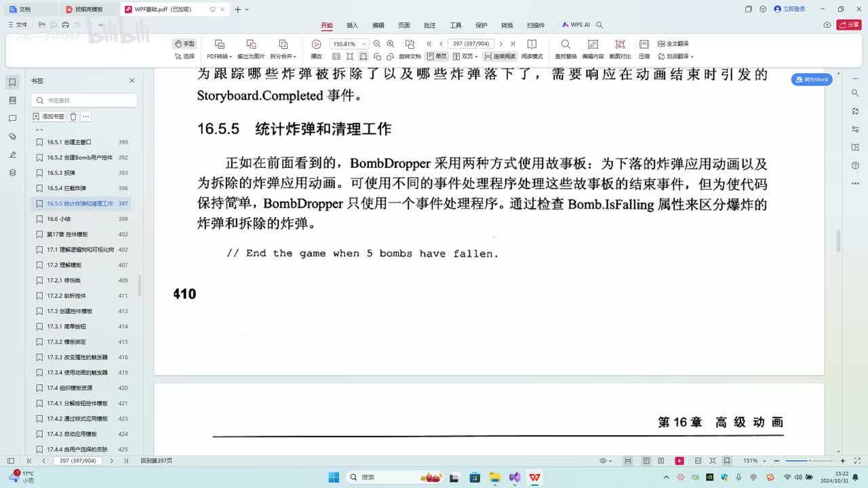Open WPS AI panel
This screenshot has width=868, height=488.
[x=576, y=25]
